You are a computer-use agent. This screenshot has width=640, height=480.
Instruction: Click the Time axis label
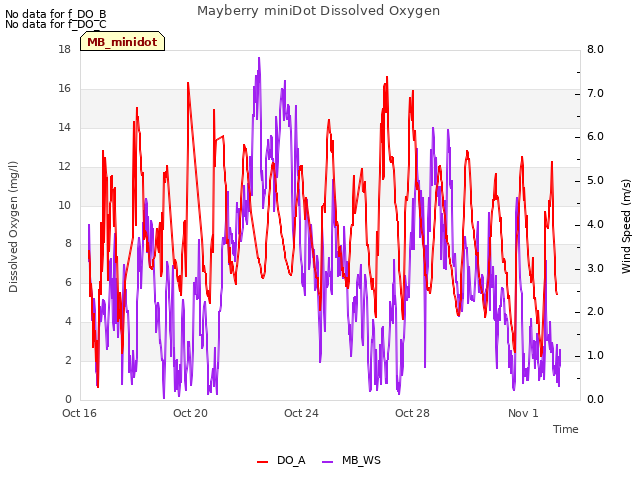(x=566, y=429)
